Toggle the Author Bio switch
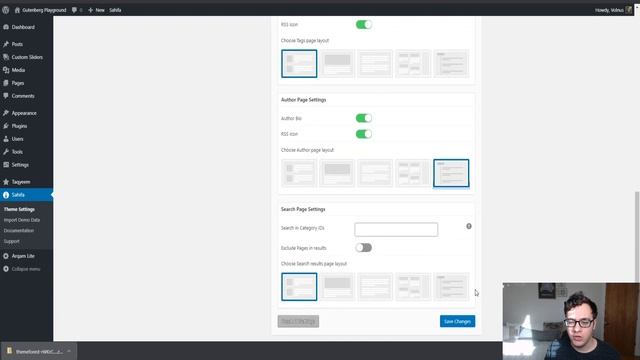This screenshot has height=360, width=640. coord(364,118)
